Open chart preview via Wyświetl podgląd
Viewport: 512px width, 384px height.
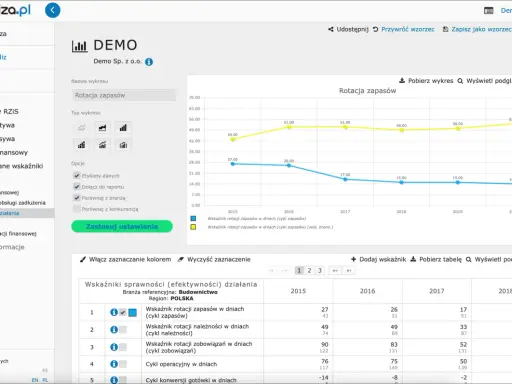[x=485, y=81]
